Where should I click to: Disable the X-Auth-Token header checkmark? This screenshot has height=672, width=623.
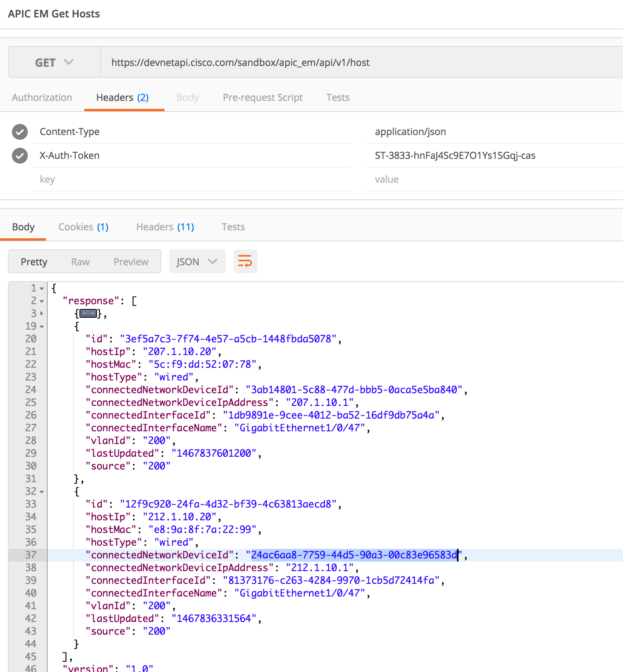pyautogui.click(x=20, y=156)
